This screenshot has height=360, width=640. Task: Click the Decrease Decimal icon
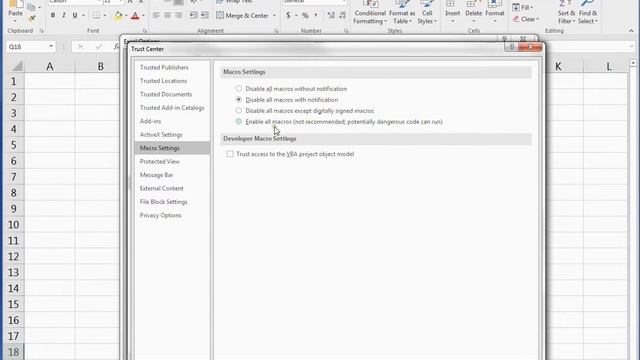click(x=342, y=16)
